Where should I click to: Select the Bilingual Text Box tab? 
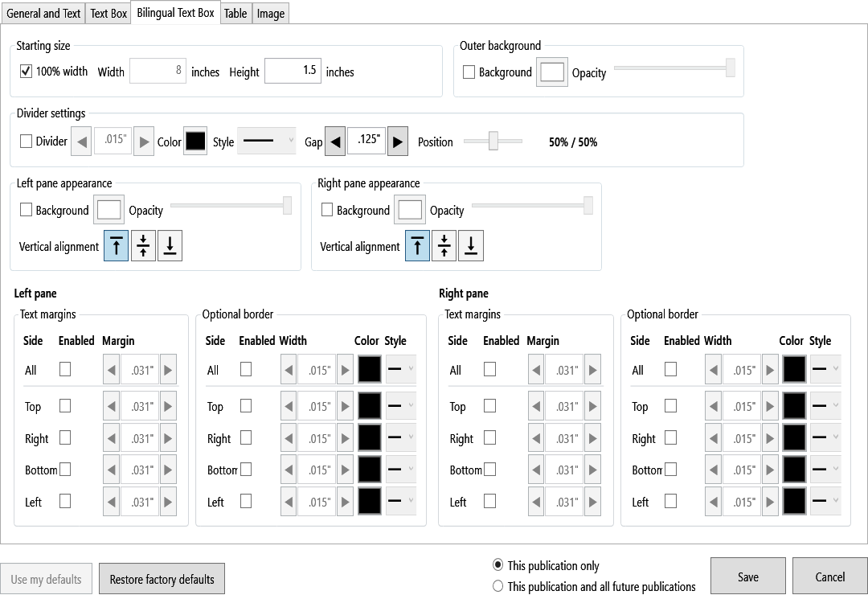(175, 12)
